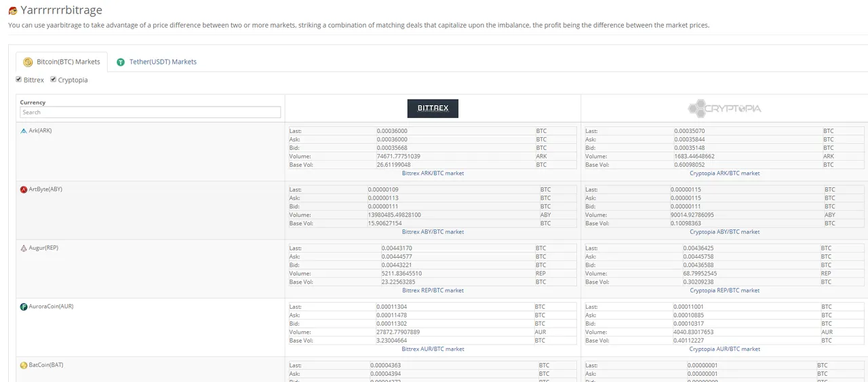Open Cryptopia AUR/BTC market link
This screenshot has width=868, height=382.
724,349
